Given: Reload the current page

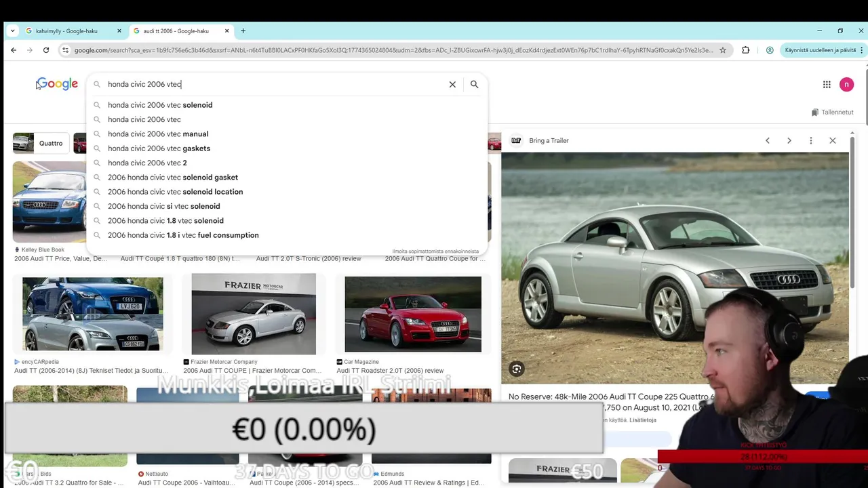Looking at the screenshot, I should (46, 50).
